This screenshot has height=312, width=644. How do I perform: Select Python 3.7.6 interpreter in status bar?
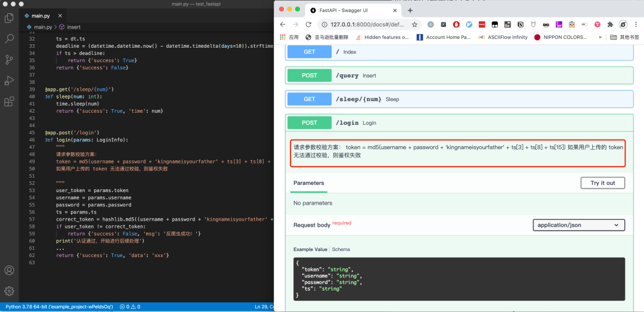59,307
